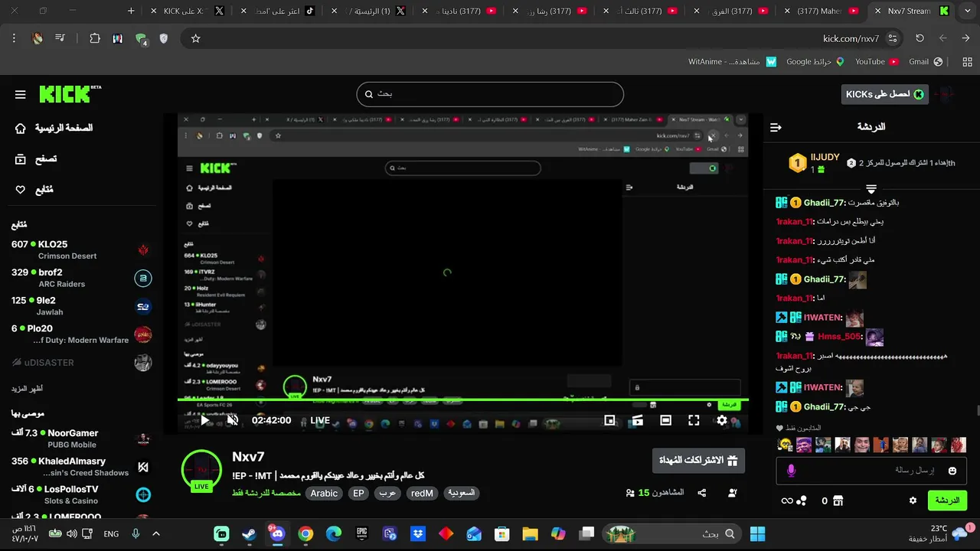Open the Kick hamburger side menu

[21, 94]
